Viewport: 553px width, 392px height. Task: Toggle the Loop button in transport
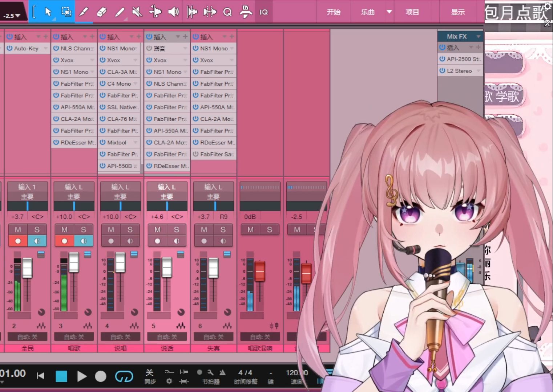[124, 376]
